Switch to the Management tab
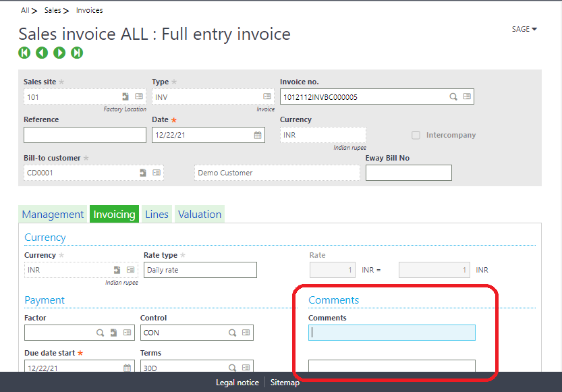The height and width of the screenshot is (392, 562). point(53,215)
